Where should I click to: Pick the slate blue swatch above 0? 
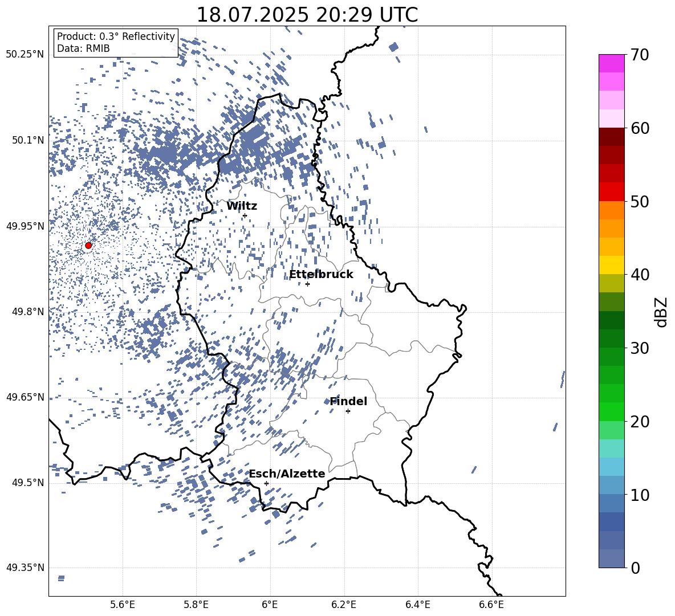tap(611, 558)
